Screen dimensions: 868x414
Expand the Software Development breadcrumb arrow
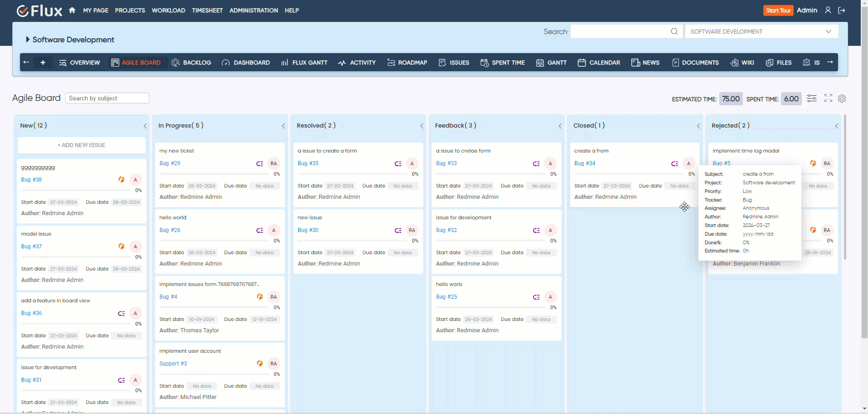(28, 39)
